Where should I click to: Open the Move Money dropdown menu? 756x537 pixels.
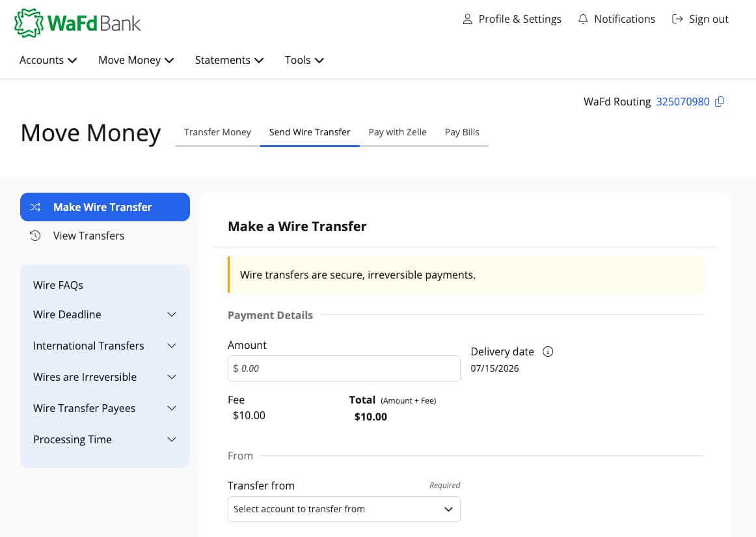tap(136, 61)
